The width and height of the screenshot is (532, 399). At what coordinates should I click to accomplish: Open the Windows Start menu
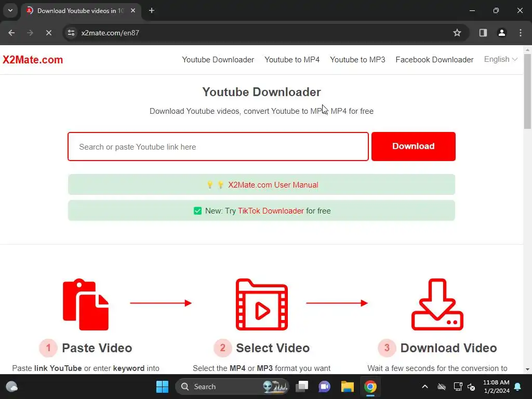[162, 387]
